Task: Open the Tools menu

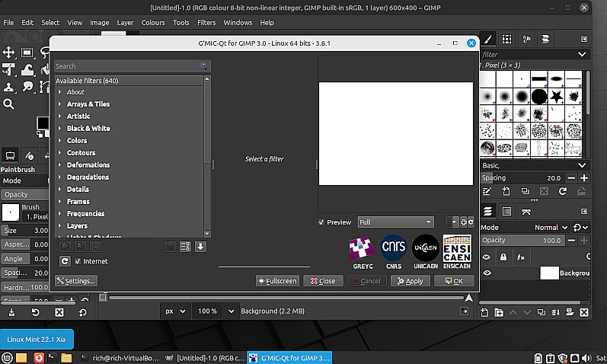Action: (x=181, y=22)
